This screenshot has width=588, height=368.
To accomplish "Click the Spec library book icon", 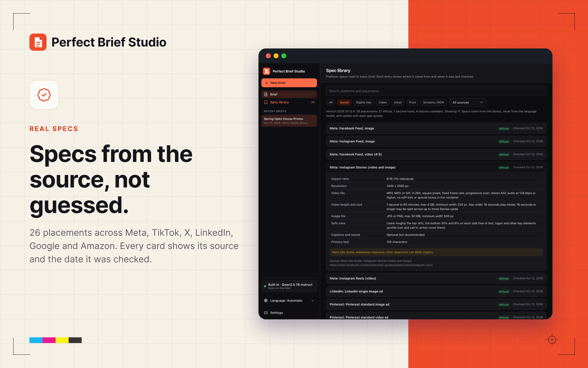I will 266,102.
